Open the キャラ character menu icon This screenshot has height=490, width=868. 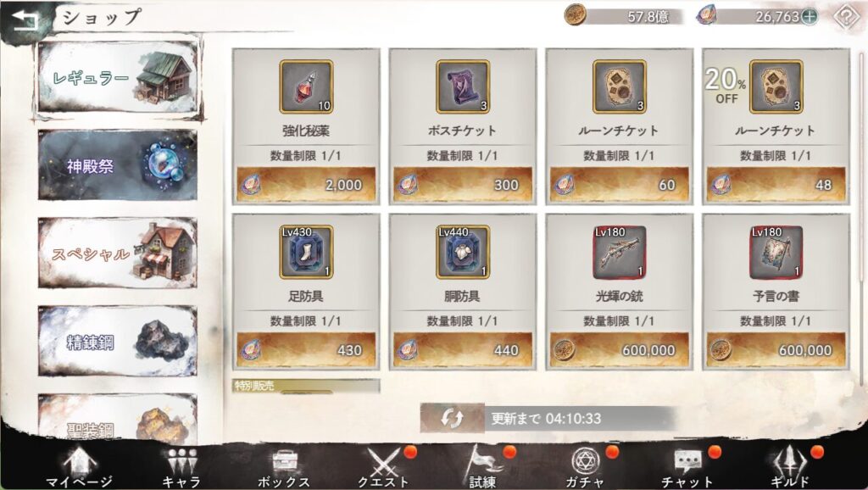181,466
